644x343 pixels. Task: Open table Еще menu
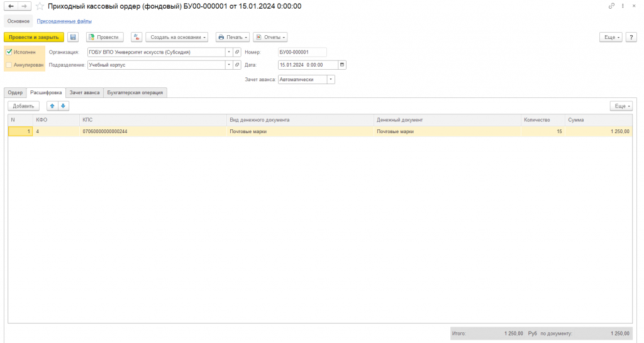click(621, 106)
